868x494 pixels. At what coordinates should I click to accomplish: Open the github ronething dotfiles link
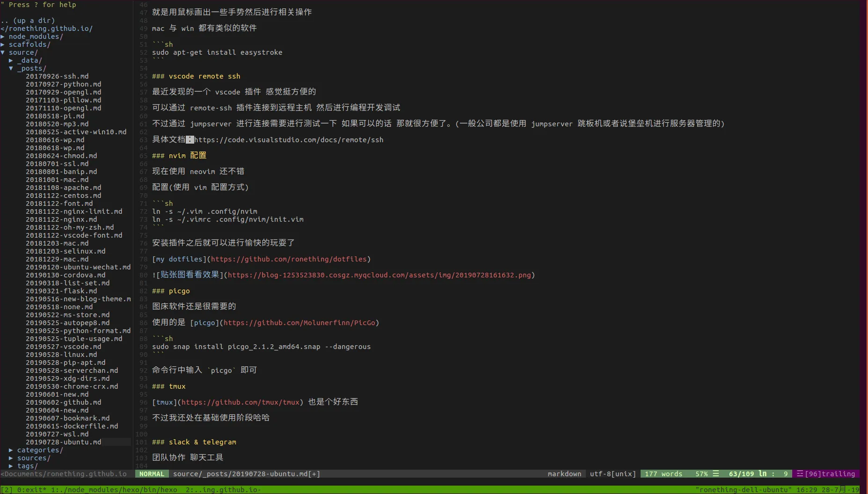click(x=289, y=259)
